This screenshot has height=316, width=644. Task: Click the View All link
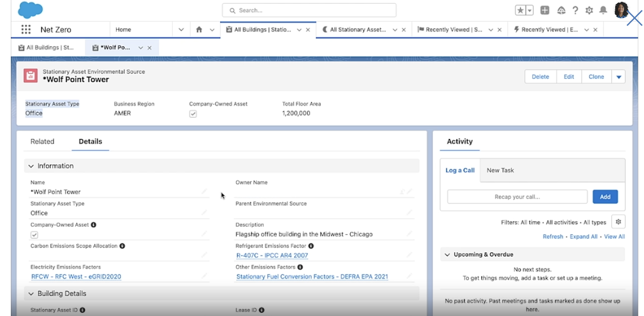(x=614, y=237)
